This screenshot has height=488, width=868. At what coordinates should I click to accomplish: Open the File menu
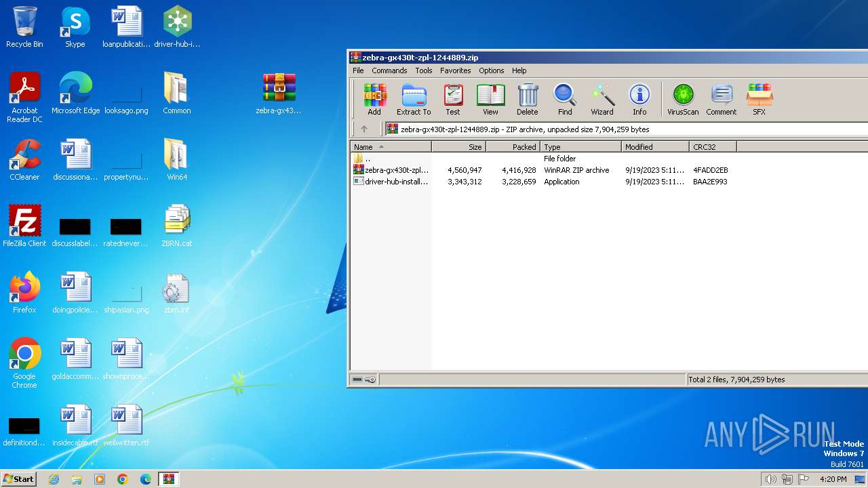(x=358, y=70)
